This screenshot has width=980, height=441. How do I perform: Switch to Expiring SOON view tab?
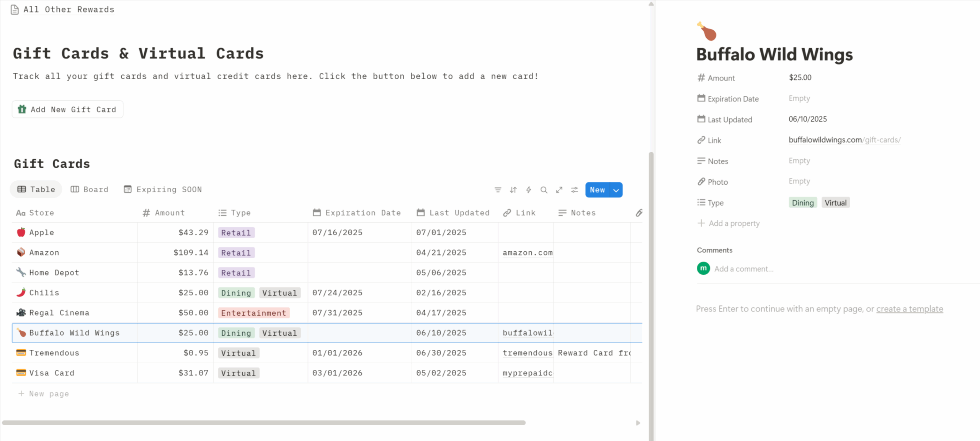point(163,189)
